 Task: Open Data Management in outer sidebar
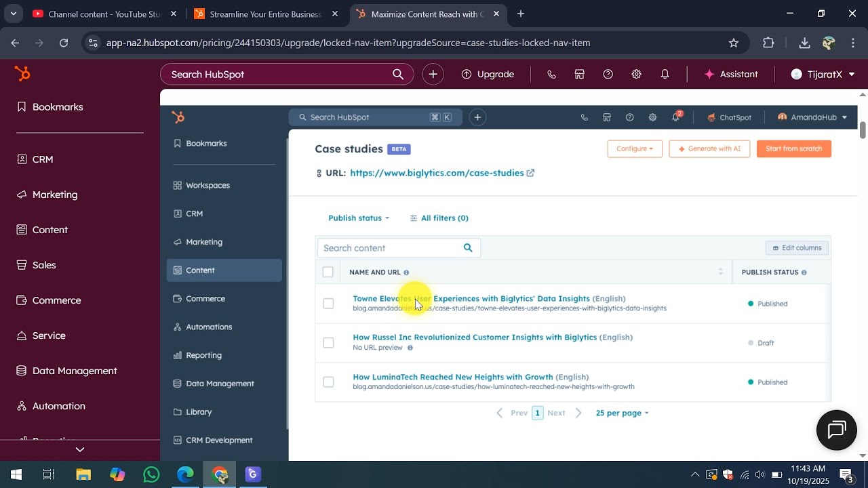[x=75, y=371]
